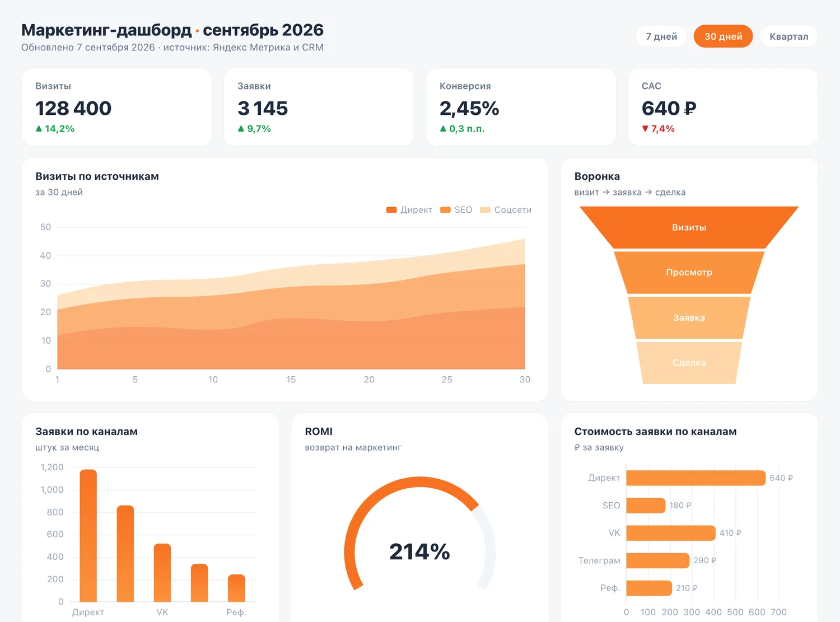Click the red down arrow under CAC

645,129
